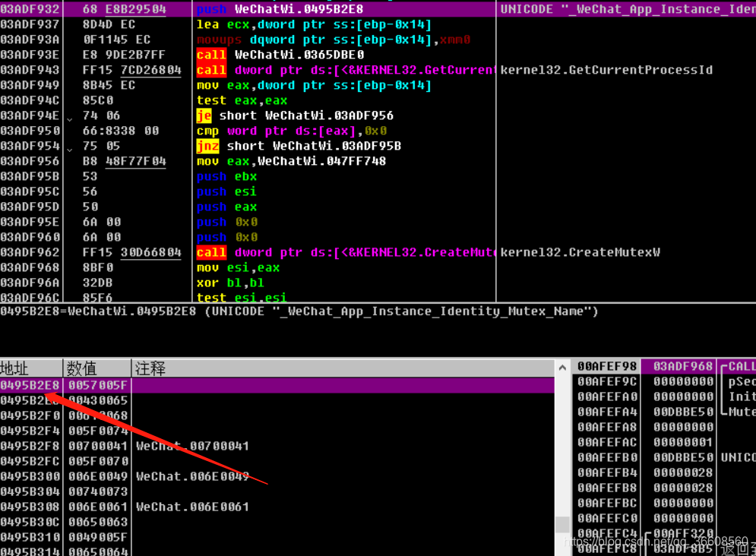Select stack row 00AFEF98 value 03ADF968
This screenshot has height=556, width=756.
(x=664, y=366)
